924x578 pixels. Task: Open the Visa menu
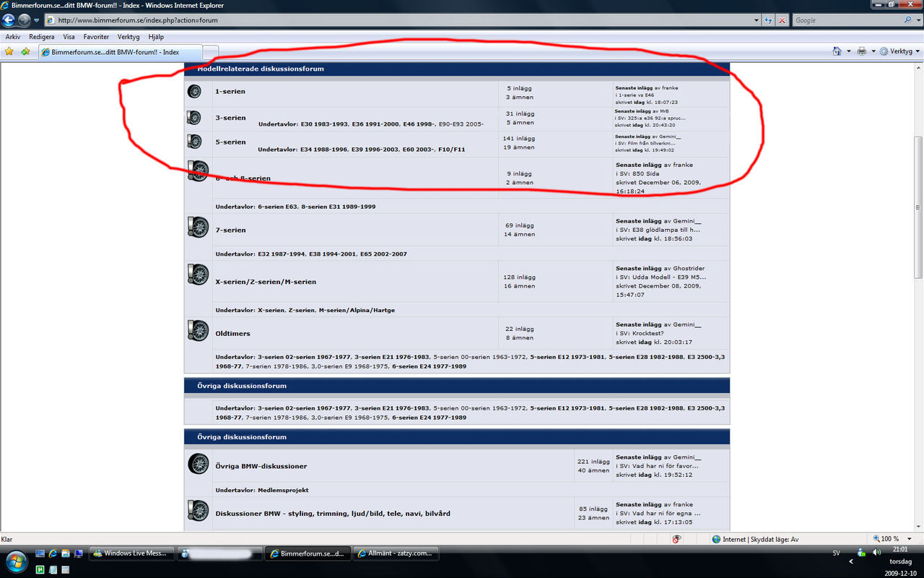click(69, 36)
